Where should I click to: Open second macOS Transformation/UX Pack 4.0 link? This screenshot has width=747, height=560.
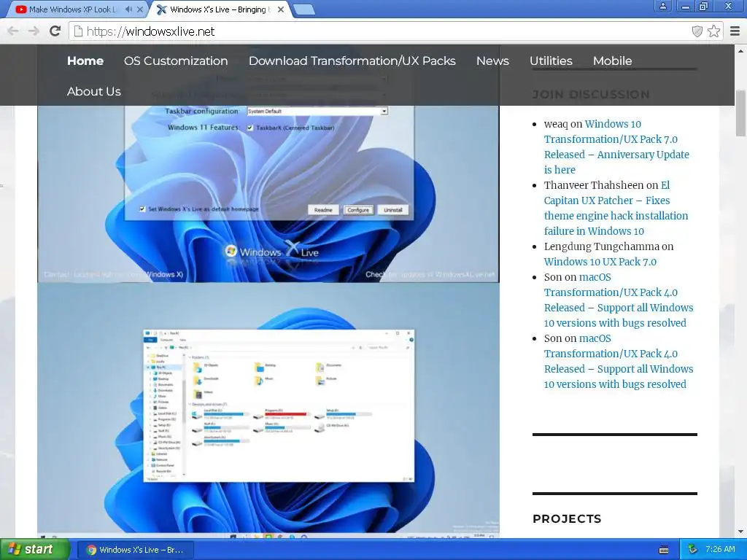(619, 361)
